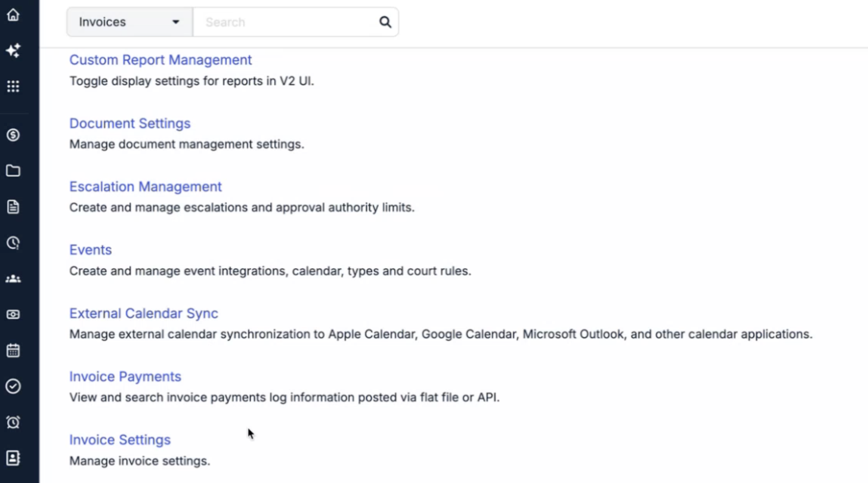Open the alarm clock reminders icon

click(13, 422)
